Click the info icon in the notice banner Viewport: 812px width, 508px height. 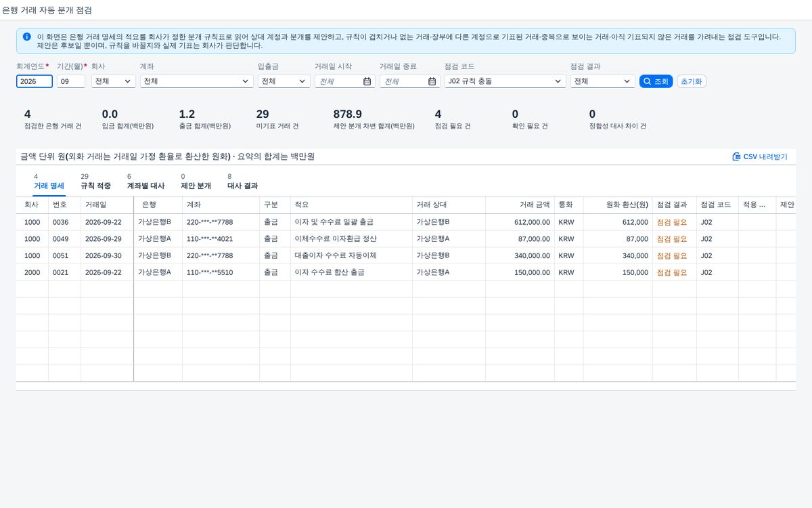(26, 37)
